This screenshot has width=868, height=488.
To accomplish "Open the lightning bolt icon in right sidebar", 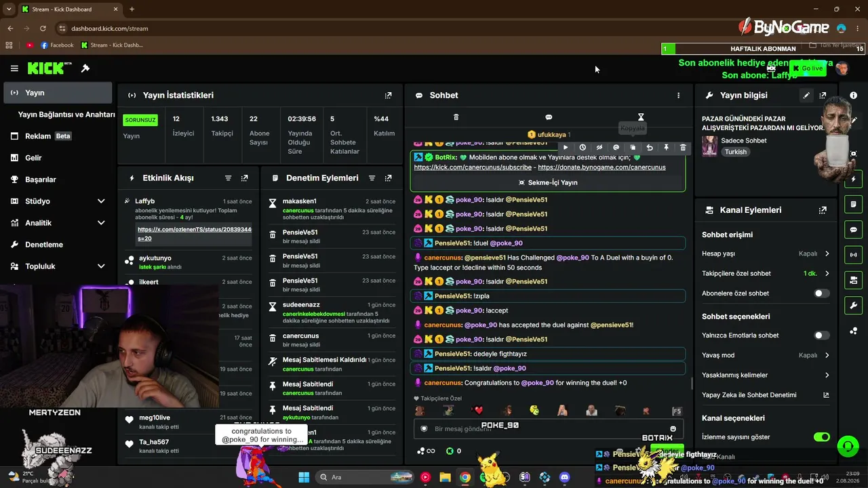I will coord(854,180).
